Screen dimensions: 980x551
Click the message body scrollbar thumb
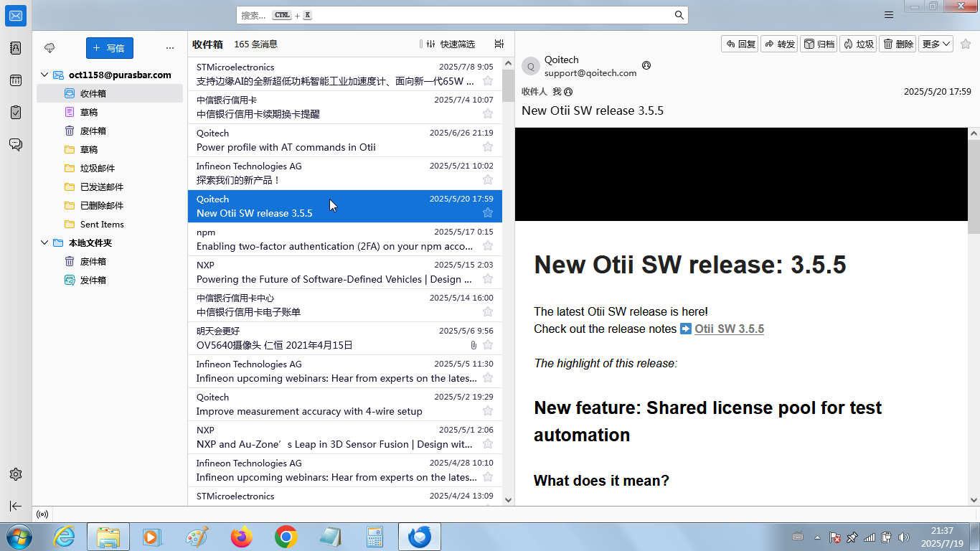click(x=974, y=187)
